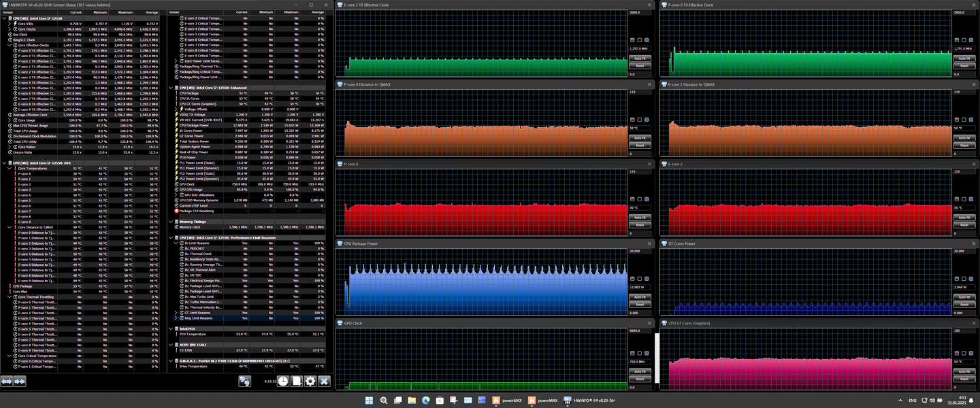Expand the Core Clocks row
This screenshot has height=408, width=980.
[x=10, y=29]
